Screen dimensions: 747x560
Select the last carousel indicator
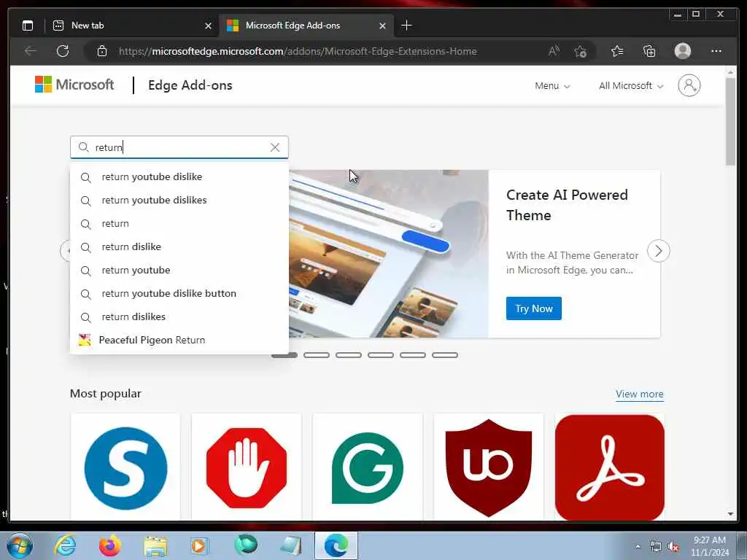pos(445,355)
